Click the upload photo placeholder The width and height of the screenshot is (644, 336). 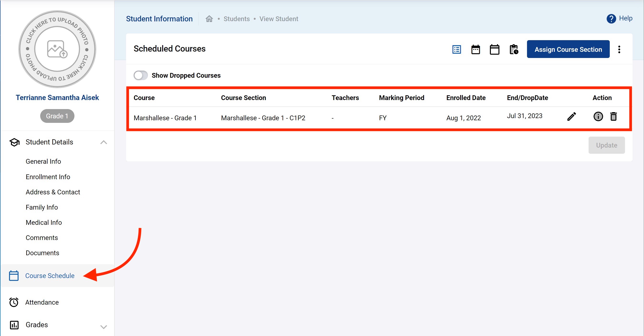pos(57,49)
